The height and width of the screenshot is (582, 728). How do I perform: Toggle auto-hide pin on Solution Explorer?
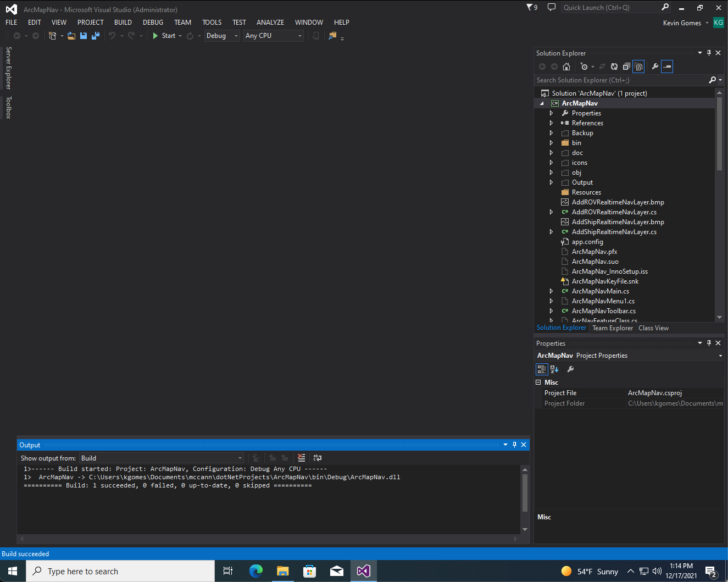709,53
